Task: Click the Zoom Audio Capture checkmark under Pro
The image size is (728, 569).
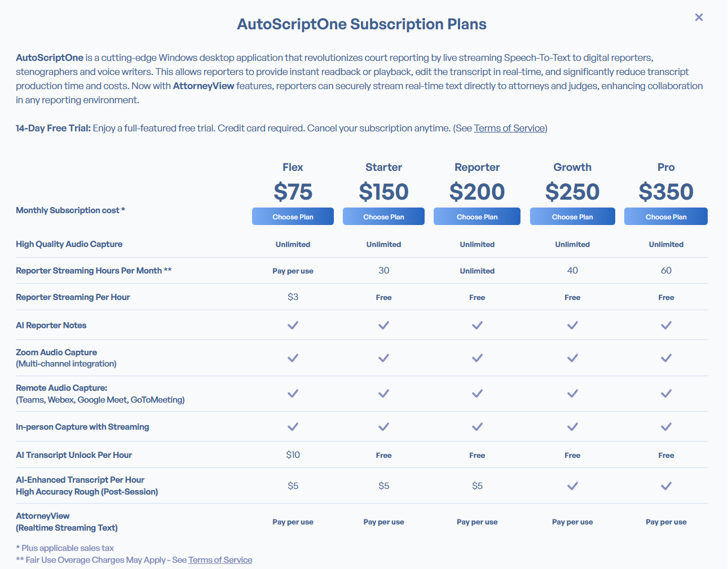Action: (x=666, y=358)
